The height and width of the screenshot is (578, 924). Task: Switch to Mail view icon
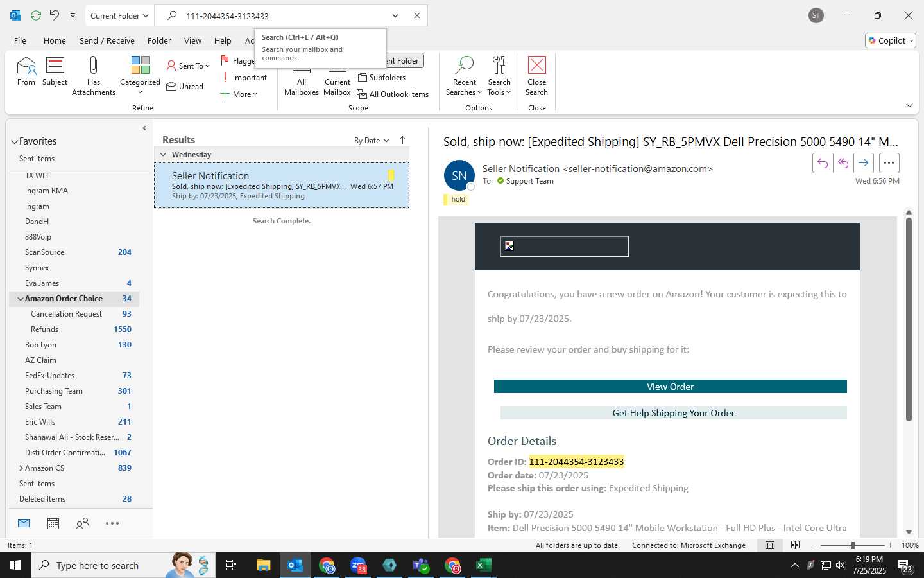[24, 523]
